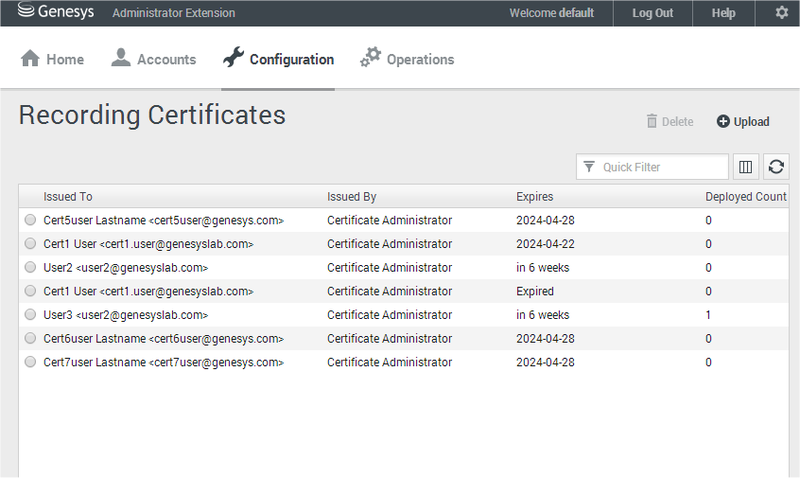
Task: Select the expired Cert1 User radio button
Action: (x=30, y=291)
